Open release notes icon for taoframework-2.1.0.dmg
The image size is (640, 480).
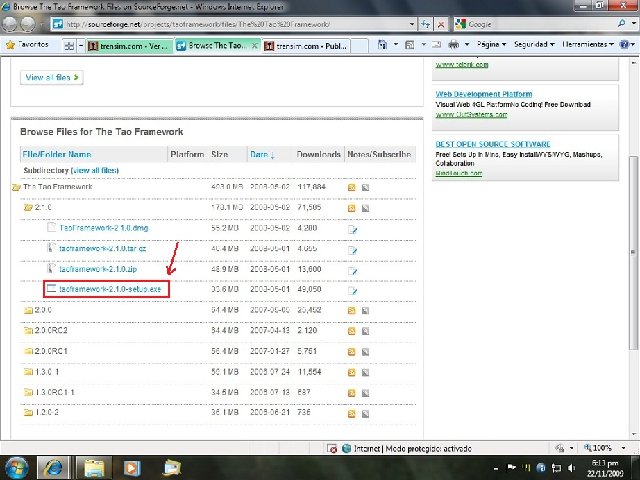352,228
